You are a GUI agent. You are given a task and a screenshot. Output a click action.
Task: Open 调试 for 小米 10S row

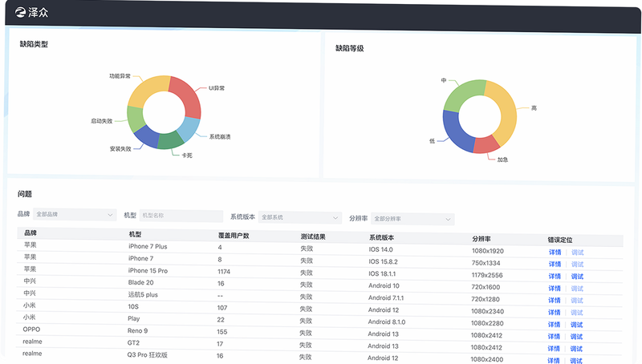pyautogui.click(x=576, y=313)
